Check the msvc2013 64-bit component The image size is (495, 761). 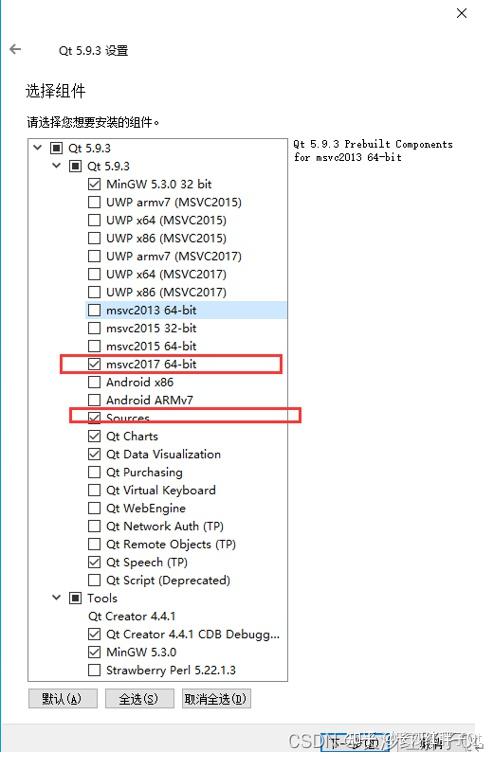point(94,310)
